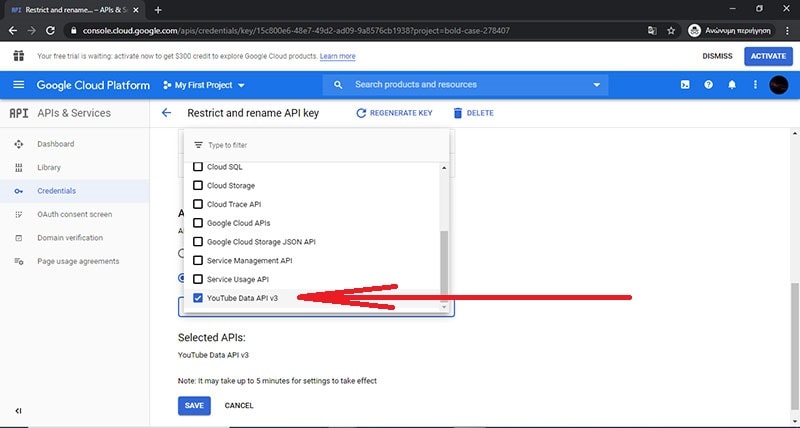Image resolution: width=800 pixels, height=428 pixels.
Task: Enable the Service Usage API checkbox
Action: click(198, 279)
